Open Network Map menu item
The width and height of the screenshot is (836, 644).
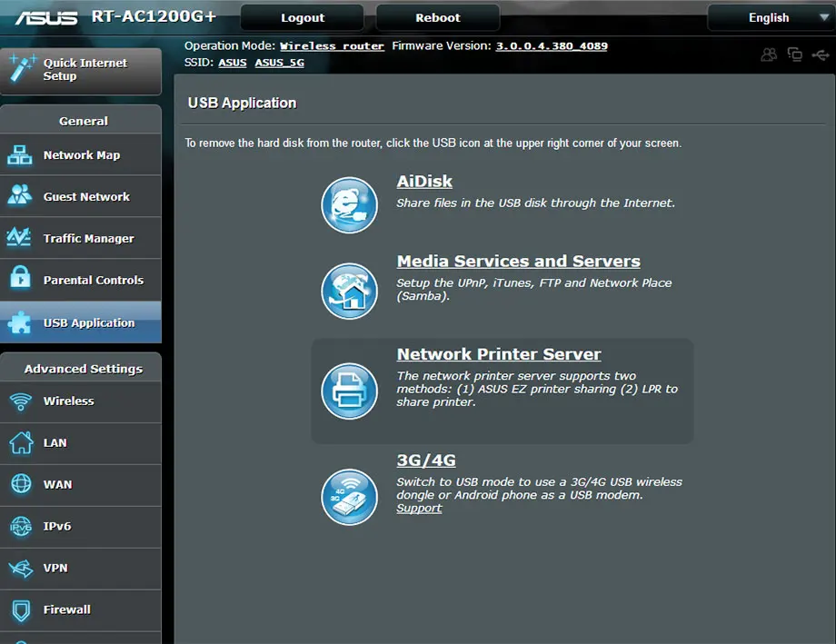(x=81, y=154)
